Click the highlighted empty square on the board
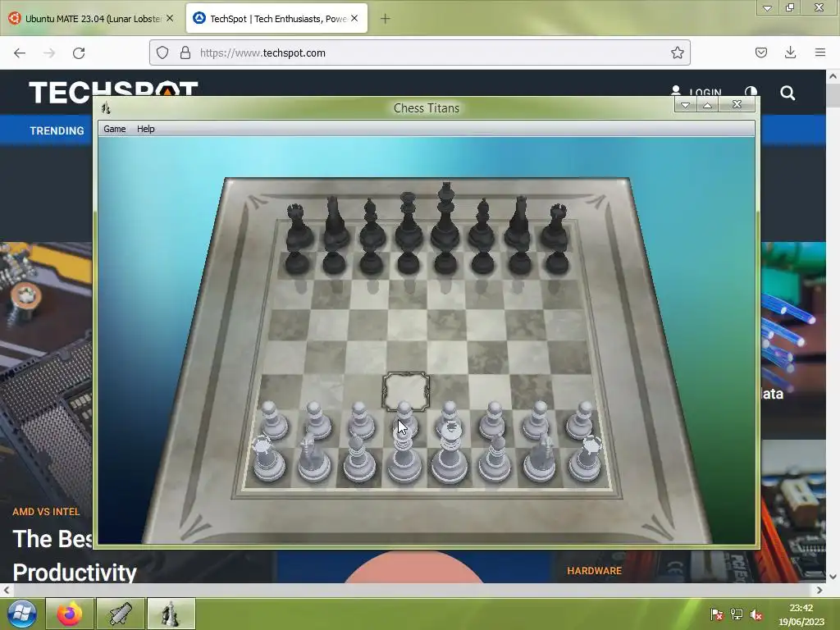The width and height of the screenshot is (840, 630). click(x=405, y=391)
